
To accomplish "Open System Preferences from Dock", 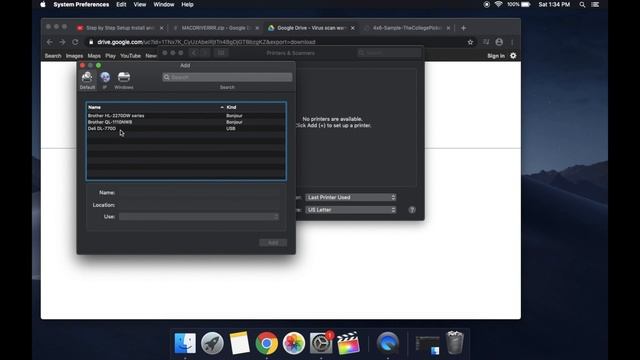I will (x=321, y=343).
